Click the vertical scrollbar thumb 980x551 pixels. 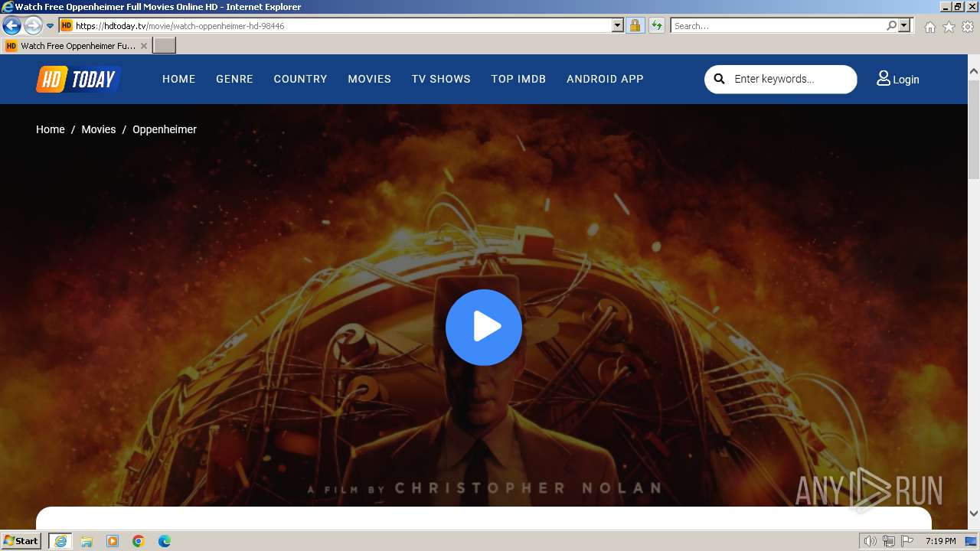pos(974,129)
